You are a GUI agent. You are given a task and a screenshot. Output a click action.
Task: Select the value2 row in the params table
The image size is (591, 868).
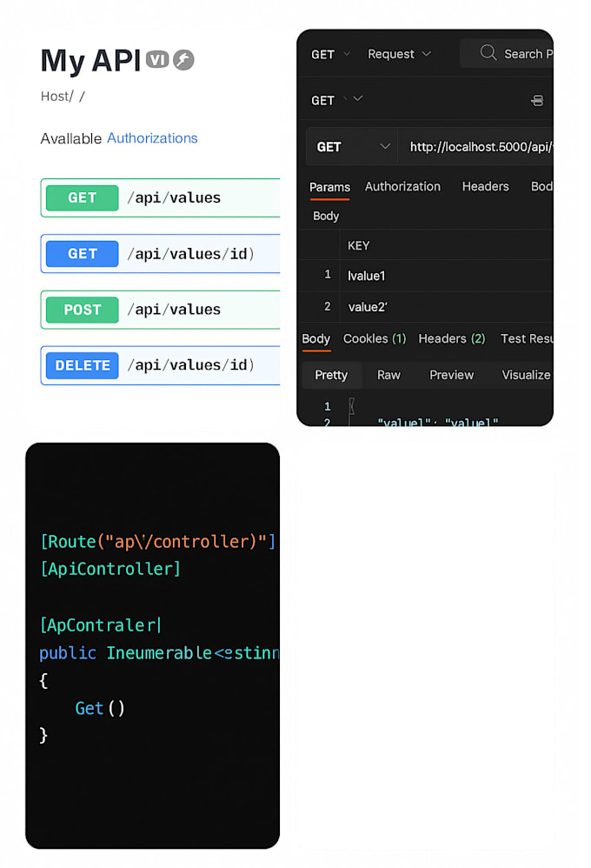pyautogui.click(x=369, y=306)
